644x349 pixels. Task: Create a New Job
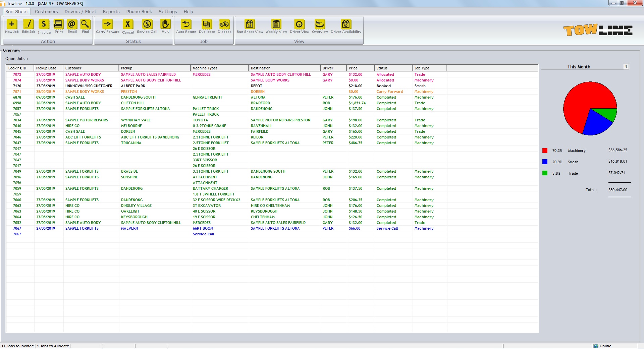click(12, 26)
